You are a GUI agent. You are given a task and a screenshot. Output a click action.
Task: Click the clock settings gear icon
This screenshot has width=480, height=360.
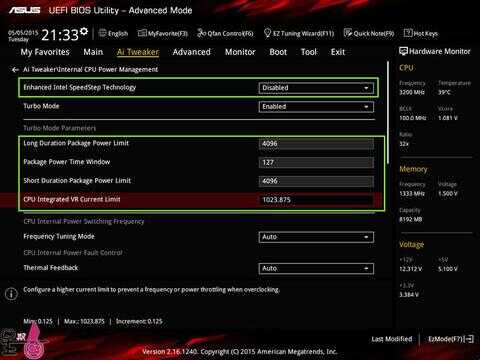[84, 31]
